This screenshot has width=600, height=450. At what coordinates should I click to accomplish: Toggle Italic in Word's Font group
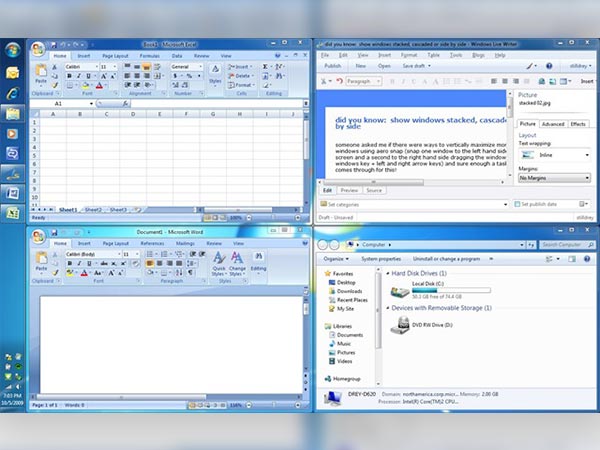[x=80, y=264]
